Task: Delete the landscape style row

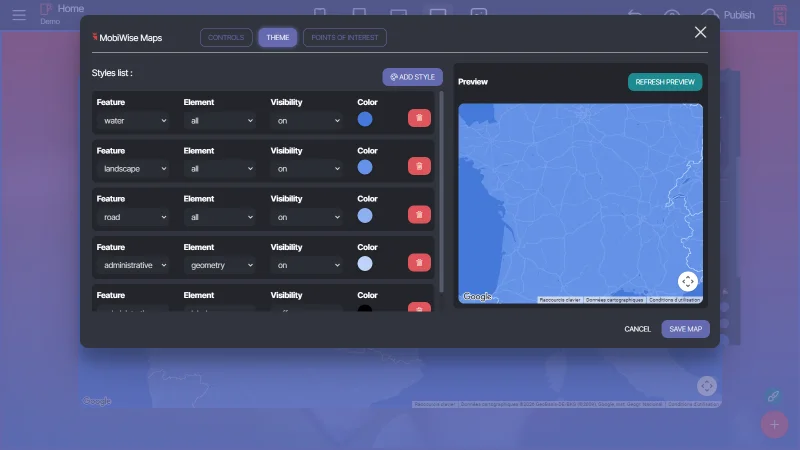Action: (419, 166)
